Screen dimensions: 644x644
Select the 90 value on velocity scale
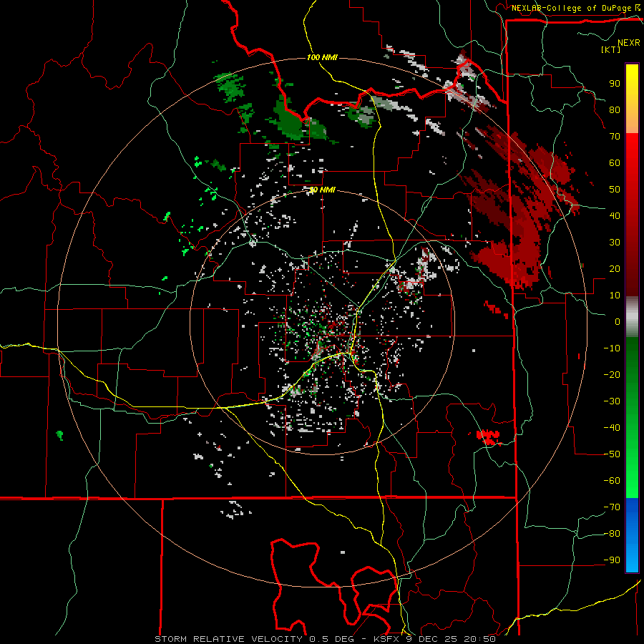point(615,84)
